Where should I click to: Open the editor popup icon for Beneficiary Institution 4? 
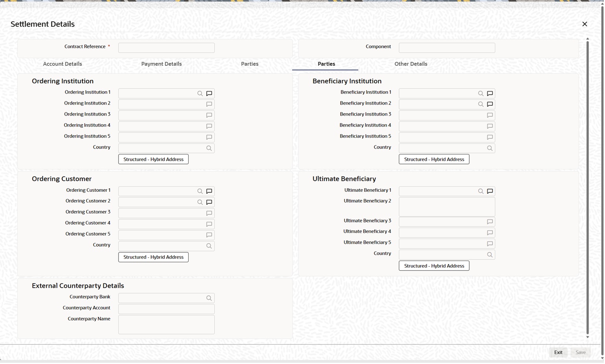coord(490,127)
